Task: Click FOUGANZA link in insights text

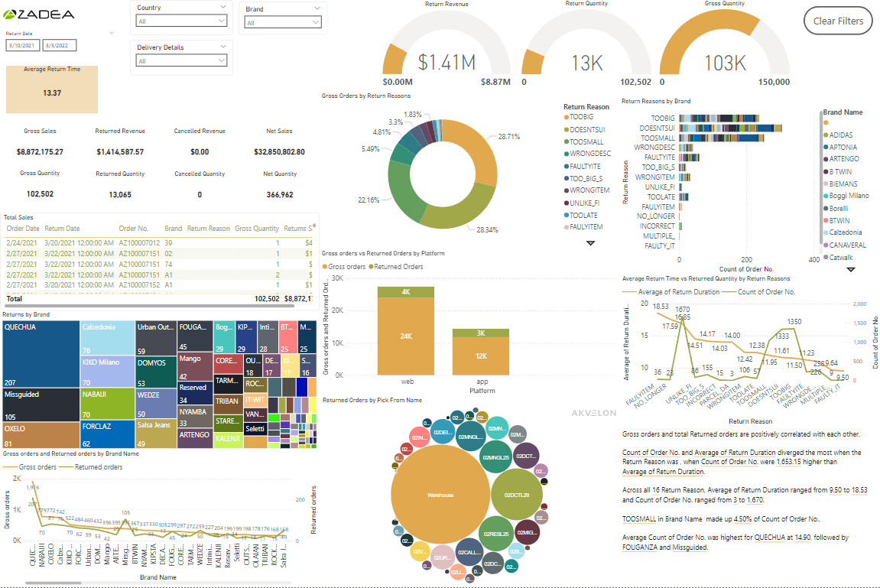Action: pos(639,547)
